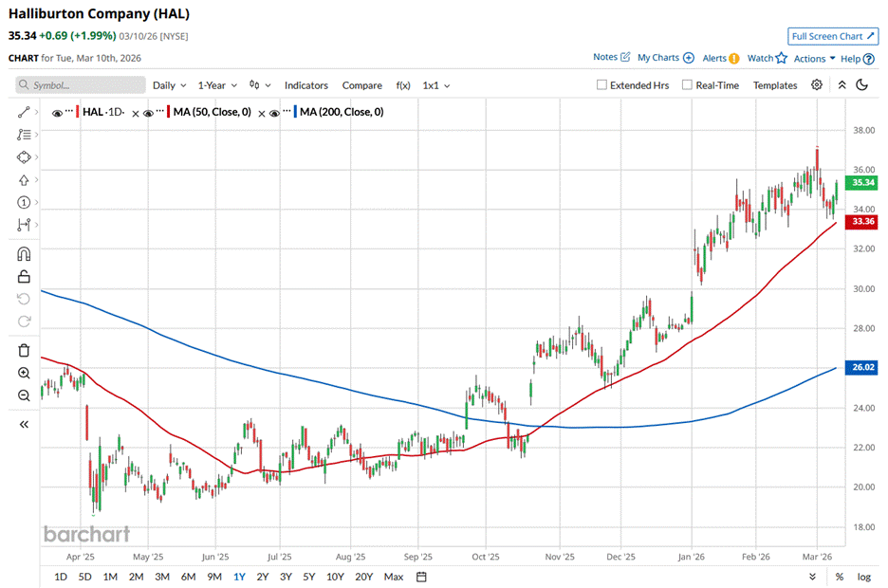Type in the Symbol search field

coord(85,85)
